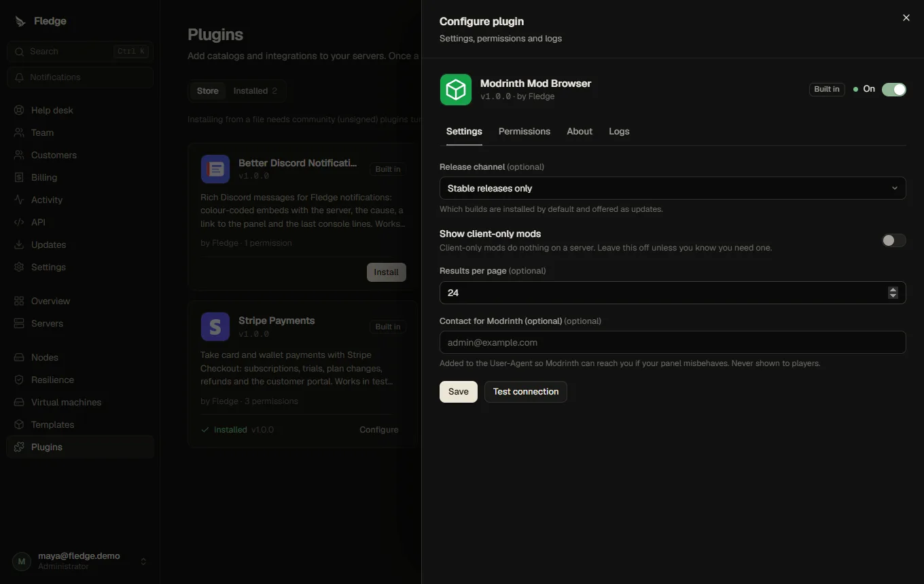The image size is (924, 584).
Task: Click the Test connection button
Action: [x=526, y=392]
